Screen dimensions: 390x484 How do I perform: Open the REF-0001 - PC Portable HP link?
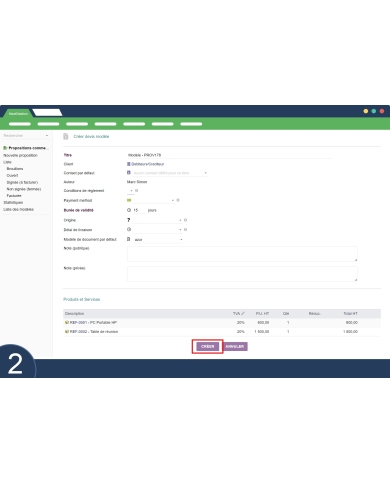tap(93, 323)
